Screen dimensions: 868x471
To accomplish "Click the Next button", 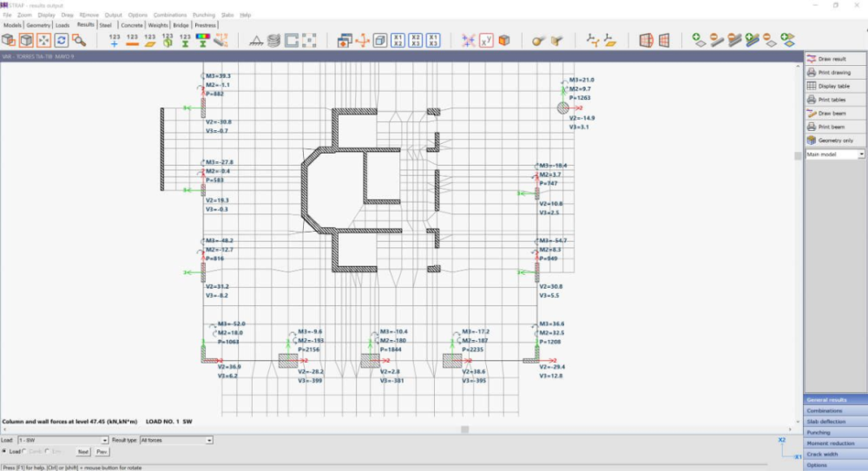I will click(83, 452).
